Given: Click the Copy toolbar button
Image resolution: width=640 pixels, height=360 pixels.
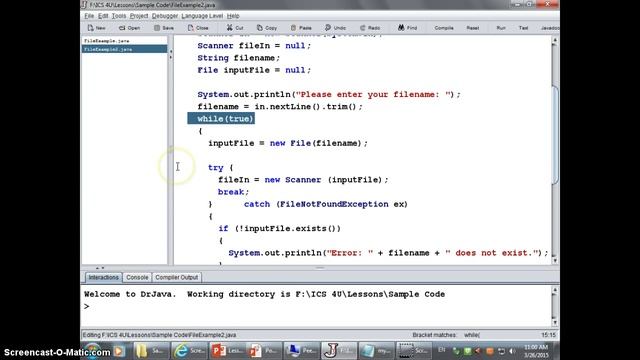Looking at the screenshot, I should coord(267,28).
